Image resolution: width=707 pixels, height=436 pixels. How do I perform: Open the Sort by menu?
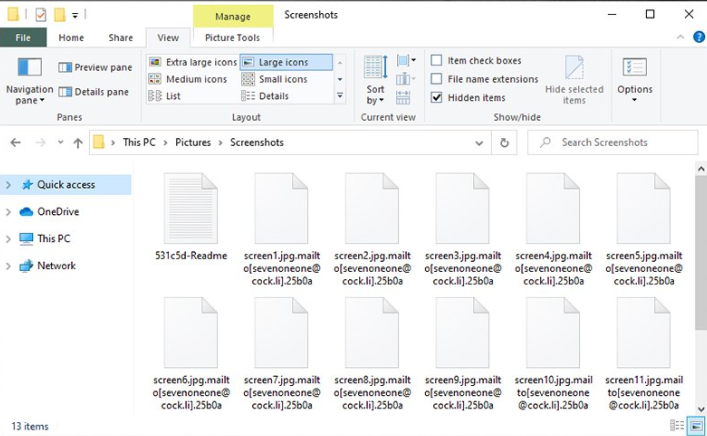[375, 78]
